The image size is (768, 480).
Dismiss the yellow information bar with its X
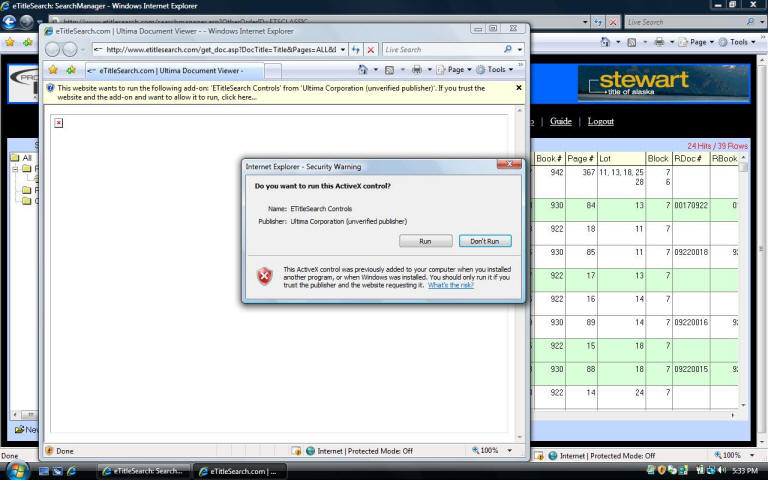[519, 88]
